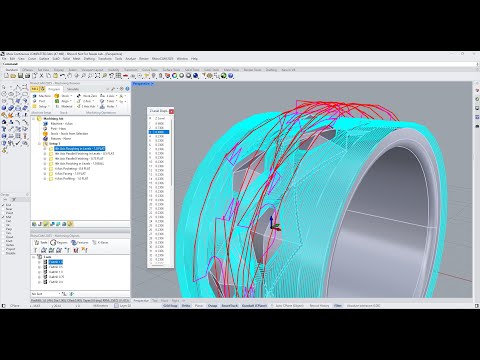The image size is (480, 360).
Task: Close the Z Level Toolpaths dialog
Action: pos(171,111)
